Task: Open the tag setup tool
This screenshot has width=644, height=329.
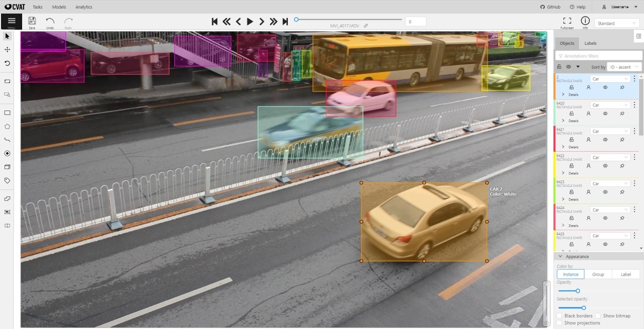Action: point(7,180)
